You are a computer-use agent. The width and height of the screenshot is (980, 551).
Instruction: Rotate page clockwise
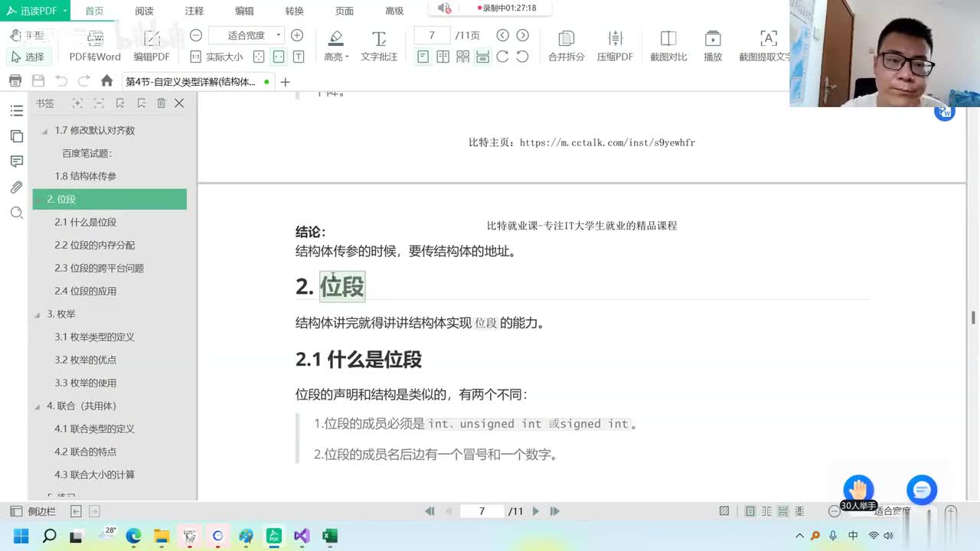(x=502, y=57)
